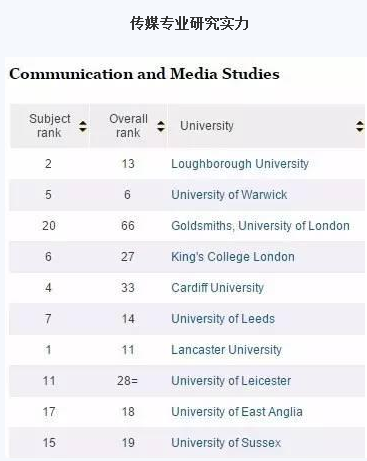Open Goldsmiths, University of London link
367x461 pixels.
click(x=260, y=226)
